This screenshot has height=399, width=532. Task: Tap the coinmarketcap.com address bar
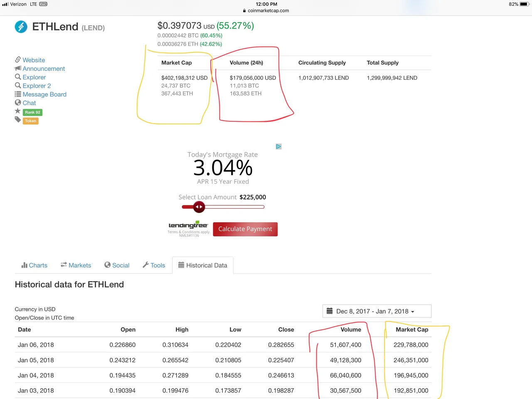pyautogui.click(x=266, y=11)
